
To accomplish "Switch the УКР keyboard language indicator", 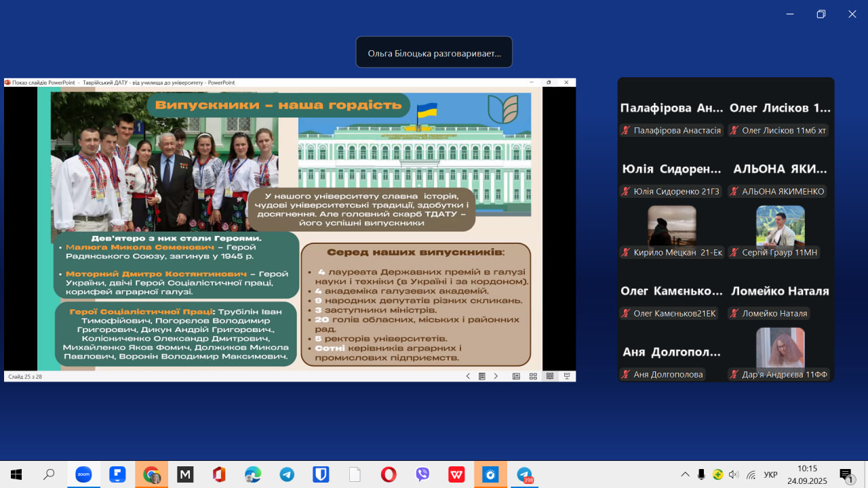I will [x=770, y=474].
